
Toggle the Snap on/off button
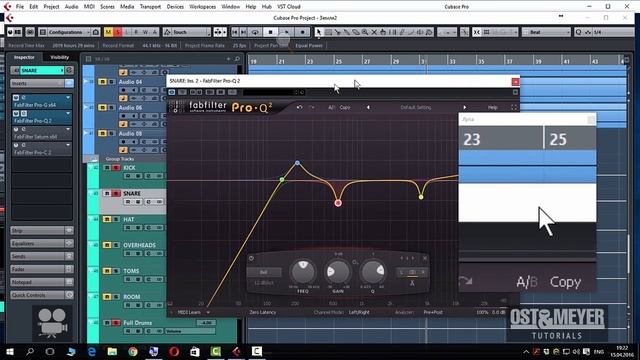coord(477,32)
